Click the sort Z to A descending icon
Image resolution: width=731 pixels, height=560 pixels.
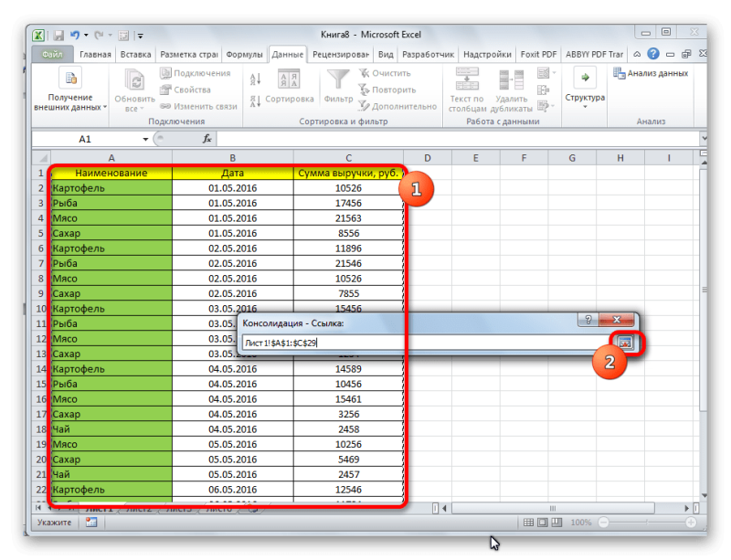pyautogui.click(x=256, y=100)
